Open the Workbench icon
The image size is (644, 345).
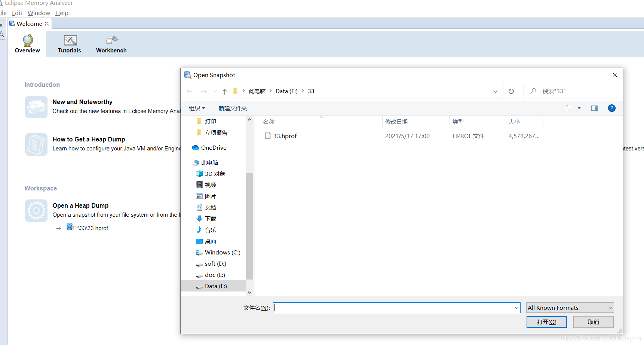(x=111, y=40)
